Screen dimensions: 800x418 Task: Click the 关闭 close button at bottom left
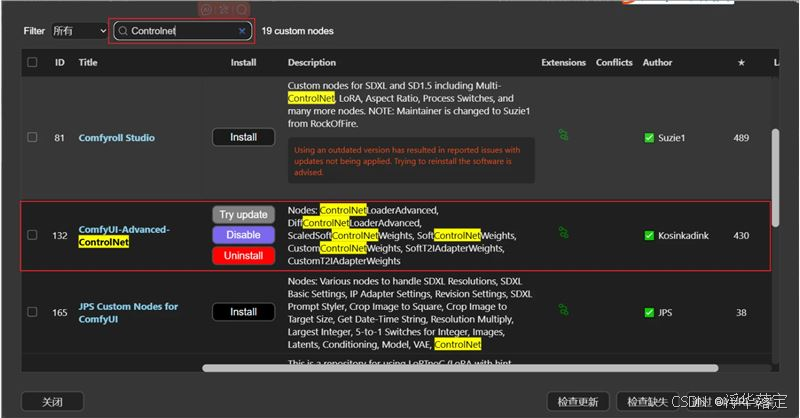coord(52,402)
